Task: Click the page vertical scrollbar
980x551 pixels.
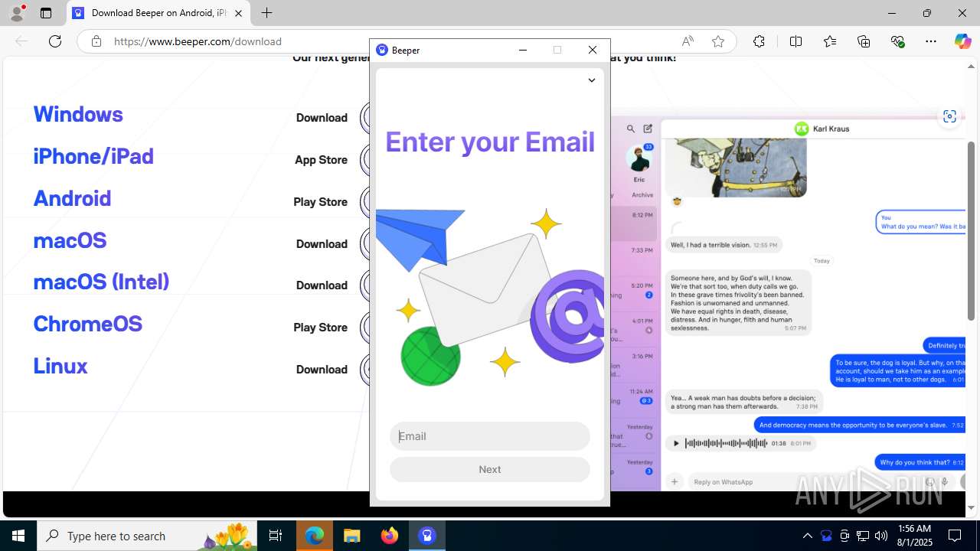Action: click(x=971, y=230)
